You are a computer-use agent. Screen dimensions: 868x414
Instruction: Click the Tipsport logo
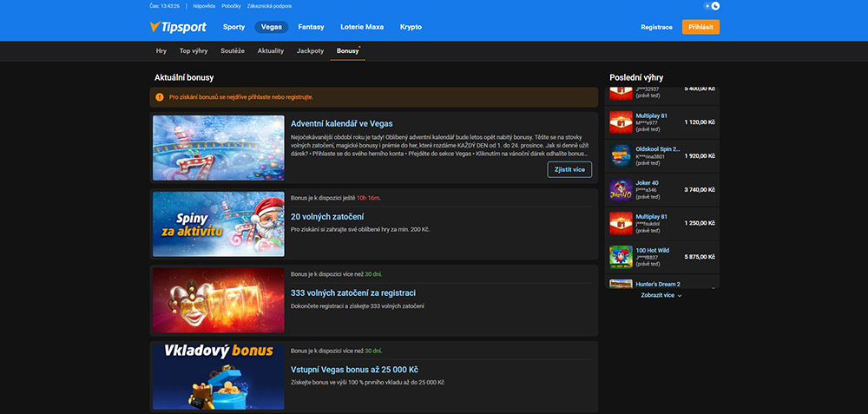pos(178,27)
